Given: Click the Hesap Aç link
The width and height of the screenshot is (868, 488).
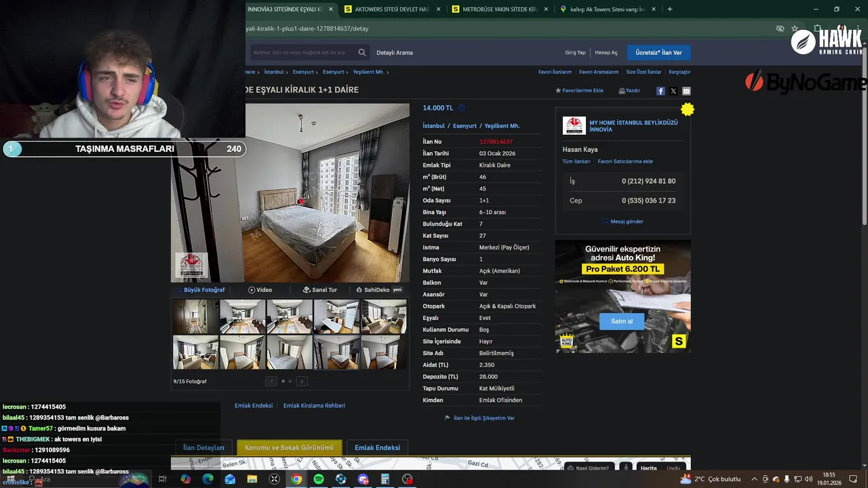Looking at the screenshot, I should point(606,52).
